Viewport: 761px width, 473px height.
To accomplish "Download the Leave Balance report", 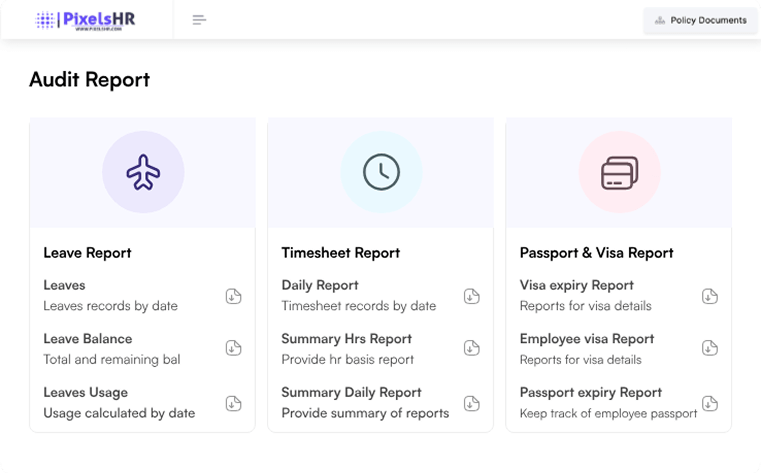I will click(233, 348).
